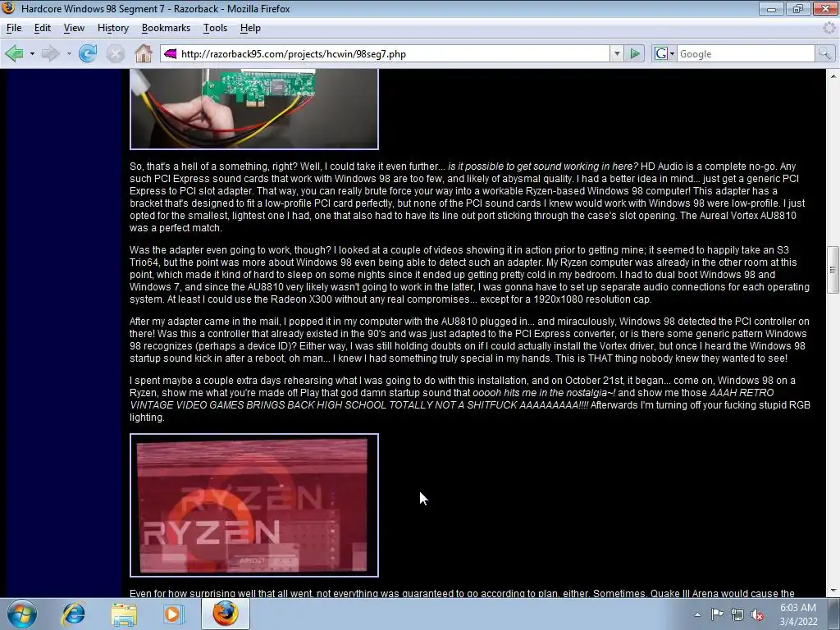The width and height of the screenshot is (840, 630).
Task: Click the Firefox activity throbber icon
Action: pos(829,28)
